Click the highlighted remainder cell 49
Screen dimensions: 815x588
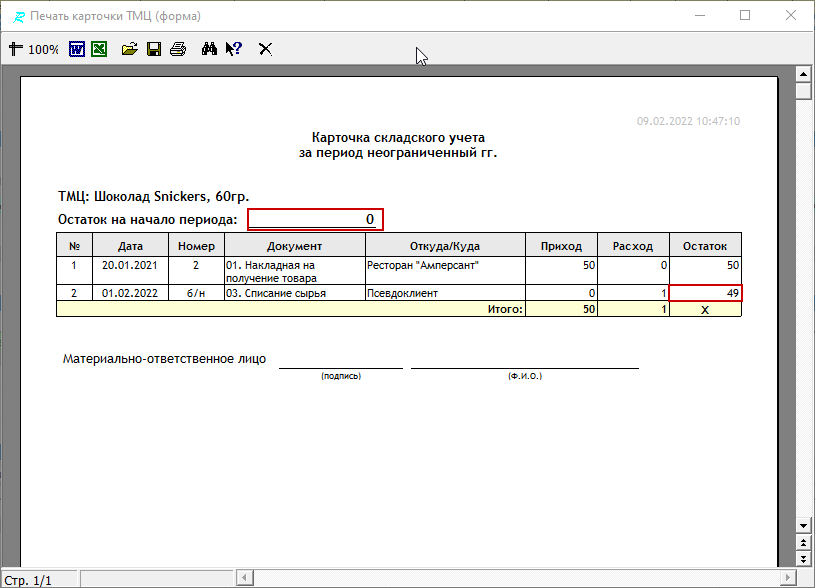pos(705,293)
